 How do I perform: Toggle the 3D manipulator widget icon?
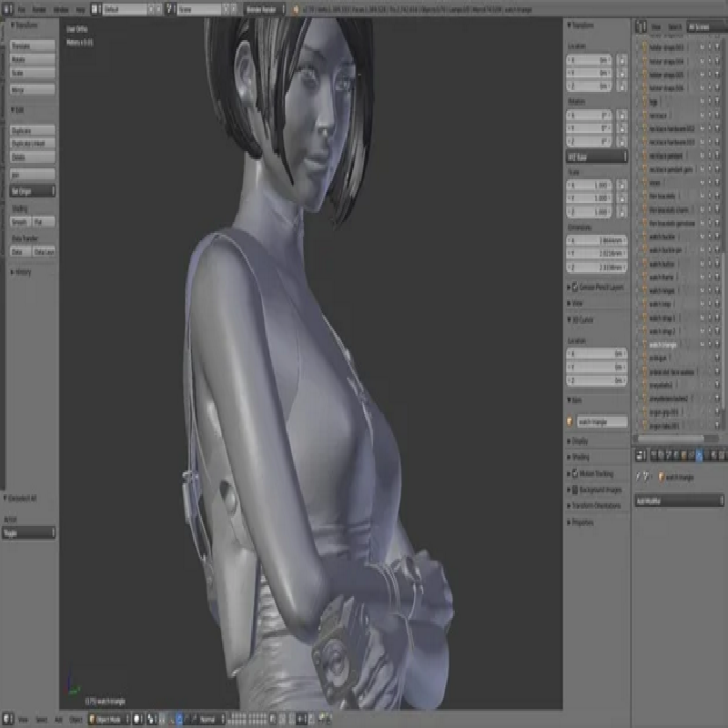[x=170, y=719]
